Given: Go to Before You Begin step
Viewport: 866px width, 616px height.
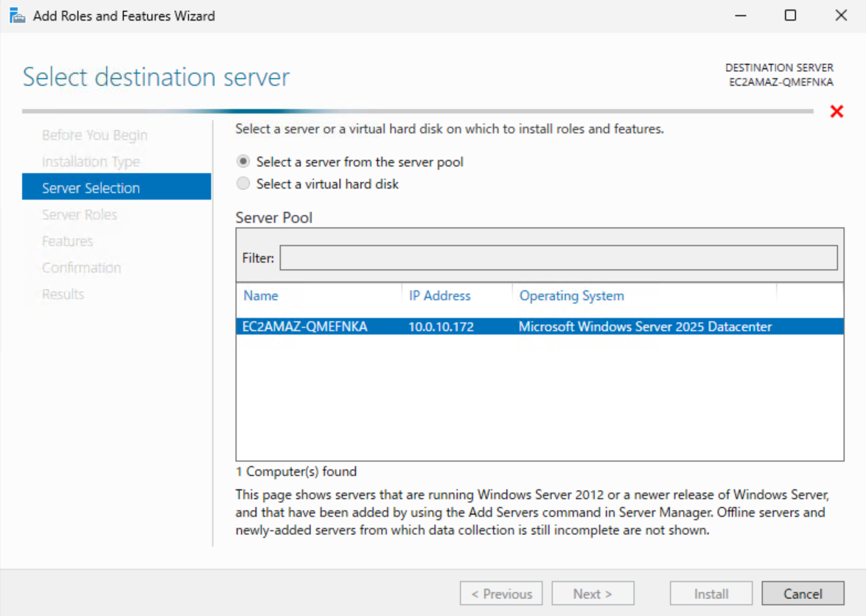Looking at the screenshot, I should pos(94,135).
